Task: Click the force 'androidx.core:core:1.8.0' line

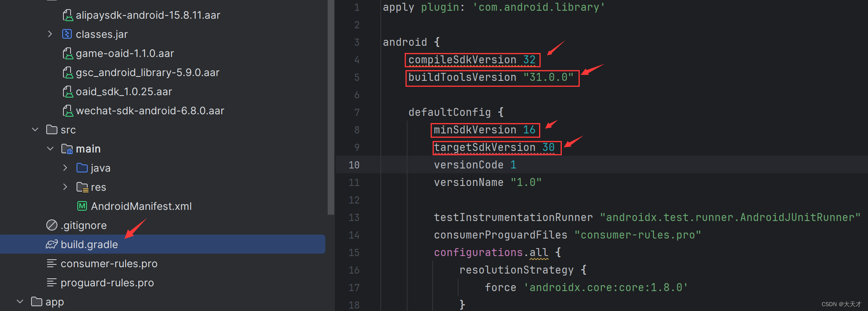Action: tap(587, 288)
